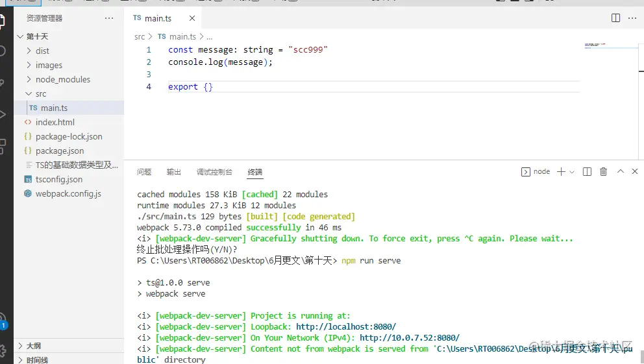Open the TS的基础数据类型及 text file
644x364 pixels.
click(x=69, y=165)
